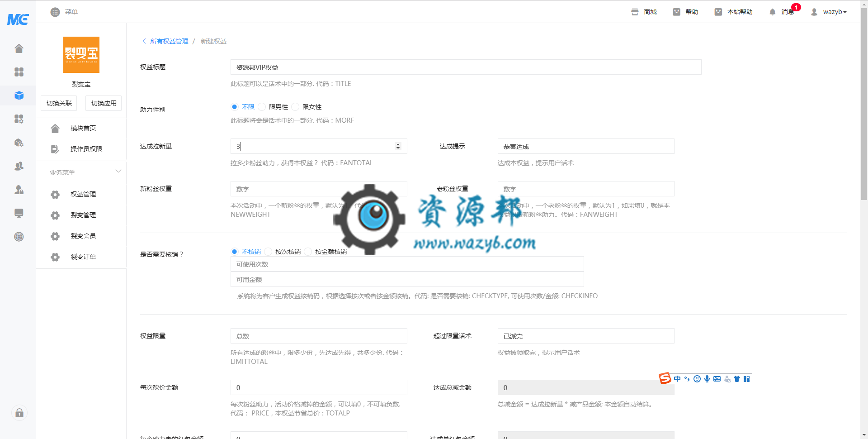868x439 pixels.
Task: Select the 限男性 radio option
Action: point(262,107)
